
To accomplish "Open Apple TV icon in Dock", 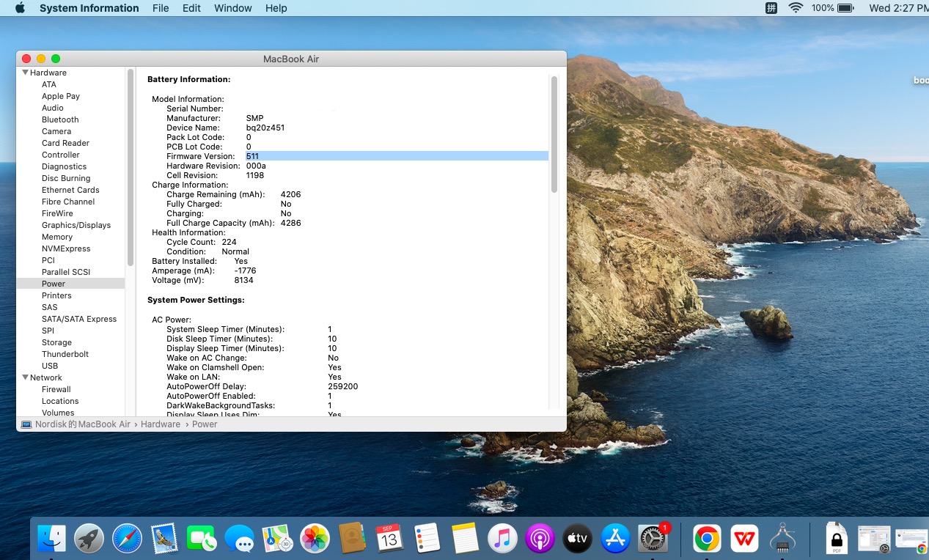I will [x=578, y=539].
